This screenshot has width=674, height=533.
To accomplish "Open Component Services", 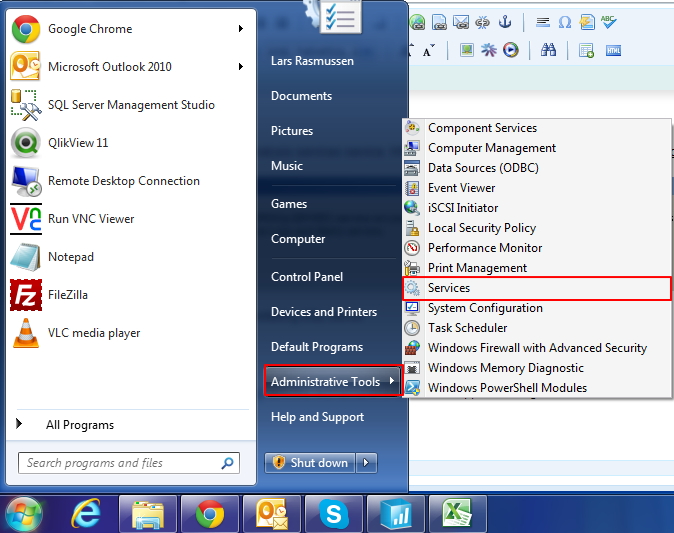I will [536, 128].
